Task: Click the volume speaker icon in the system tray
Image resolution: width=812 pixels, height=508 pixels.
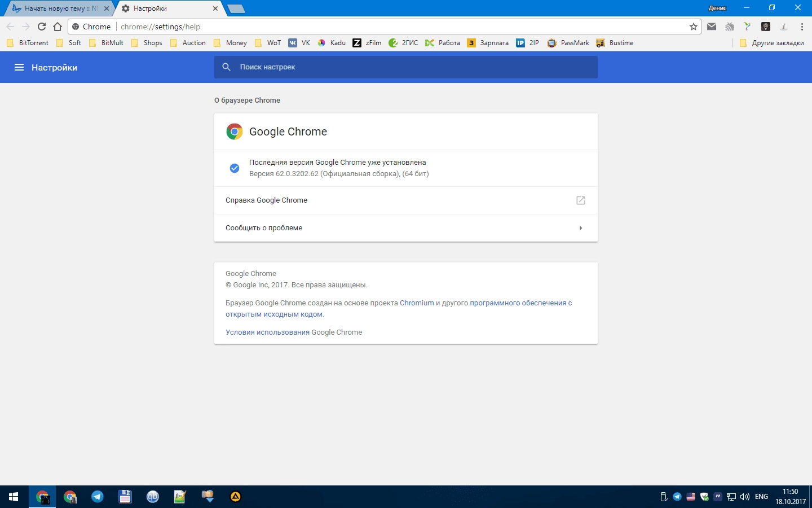Action: (745, 497)
